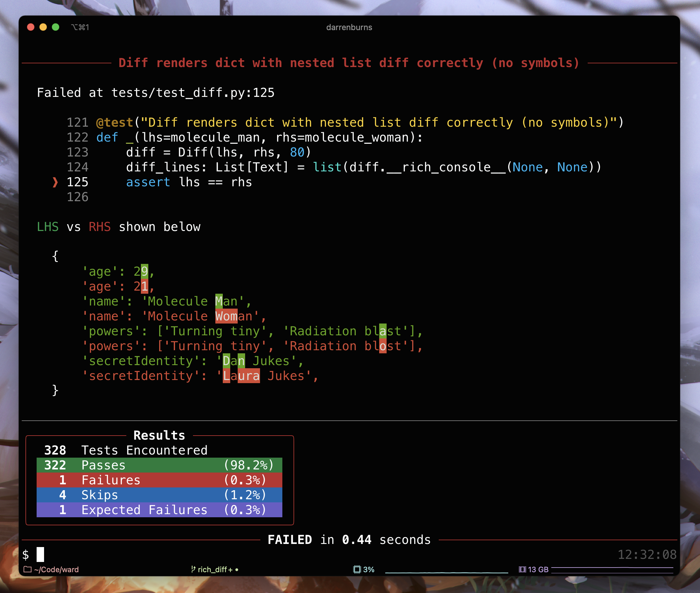700x593 pixels.
Task: Click the green Passes percentage bar
Action: 249,465
